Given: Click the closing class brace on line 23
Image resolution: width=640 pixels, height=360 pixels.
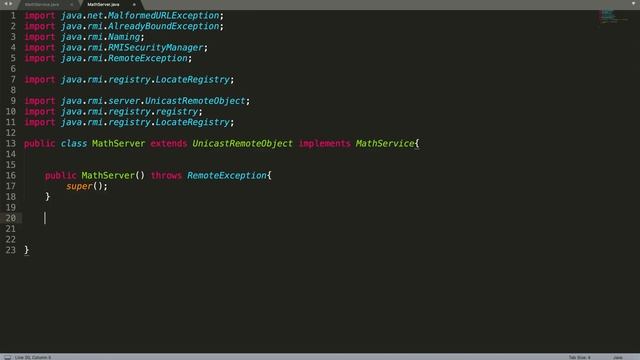Looking at the screenshot, I should 27,250.
